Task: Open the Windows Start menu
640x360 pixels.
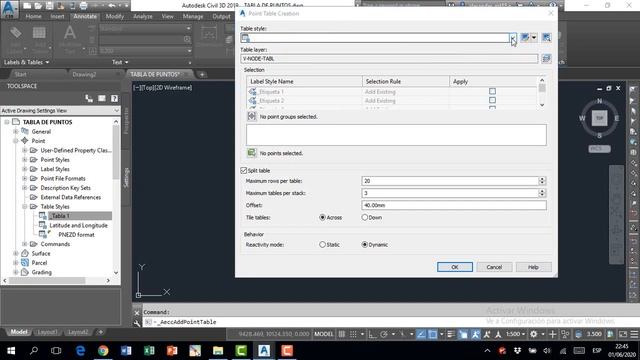Action: [11, 351]
